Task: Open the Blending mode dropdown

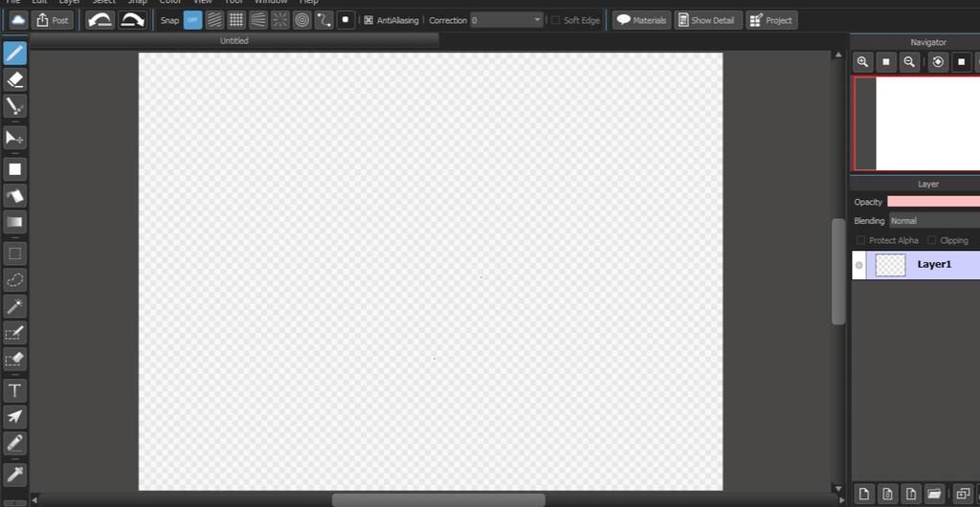Action: [x=934, y=221]
